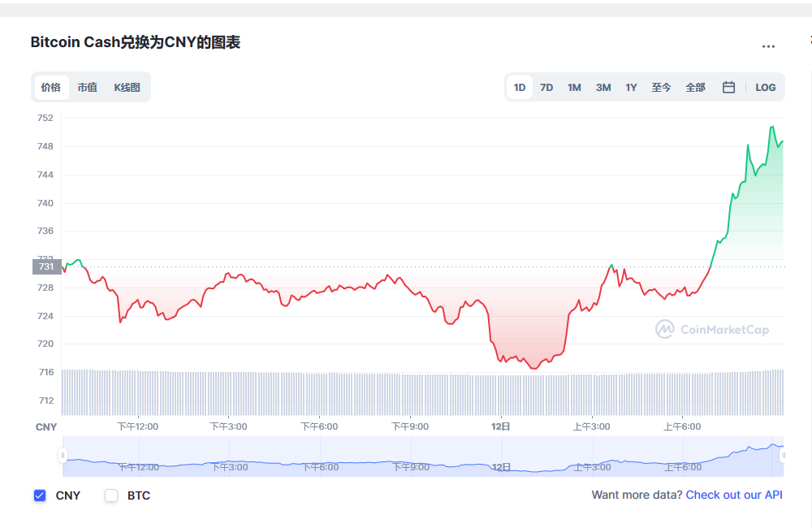Select the 3M time range
The image size is (812, 528).
[x=603, y=87]
